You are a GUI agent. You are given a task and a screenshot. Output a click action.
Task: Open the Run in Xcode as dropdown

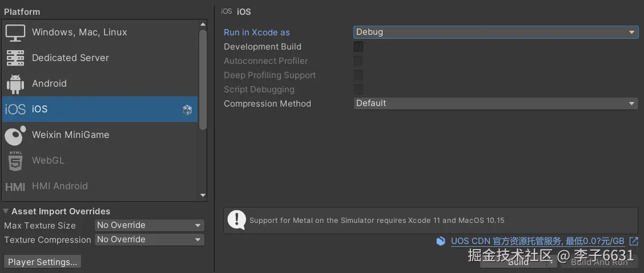495,32
